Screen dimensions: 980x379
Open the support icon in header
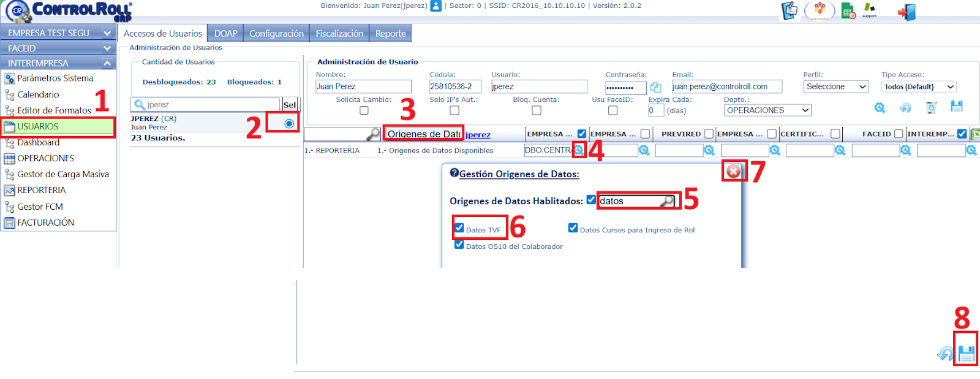point(869,10)
